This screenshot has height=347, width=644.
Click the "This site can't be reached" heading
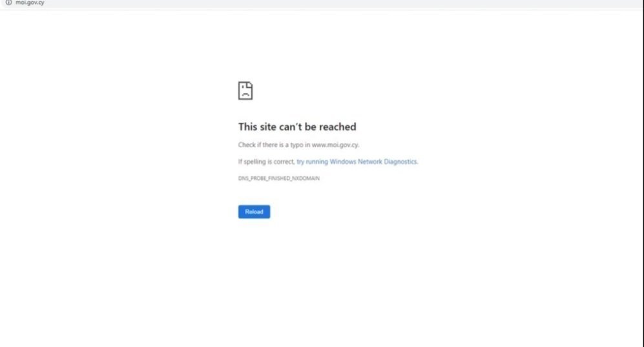[x=297, y=127]
